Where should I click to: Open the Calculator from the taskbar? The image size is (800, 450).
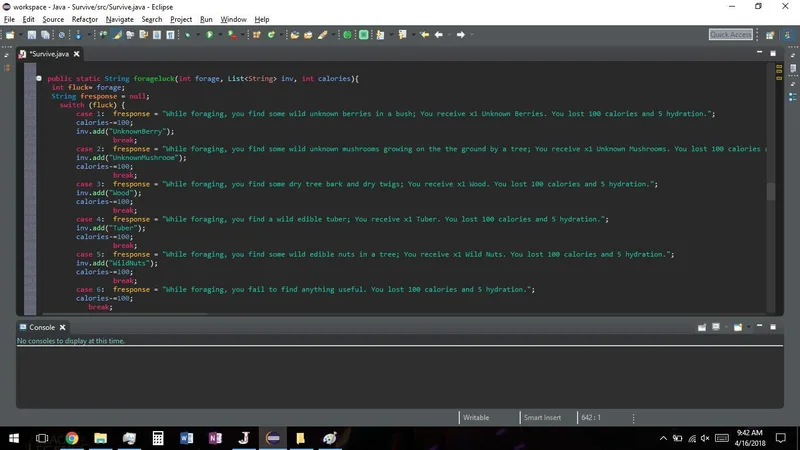click(x=158, y=438)
